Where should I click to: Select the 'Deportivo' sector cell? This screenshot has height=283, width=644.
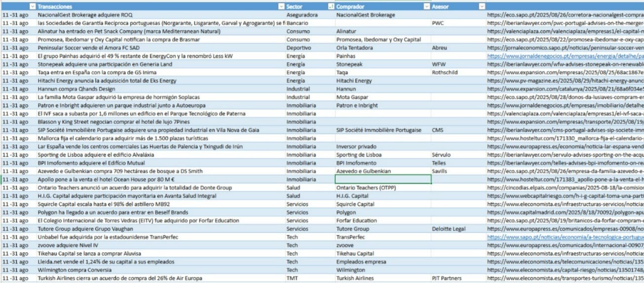[x=310, y=48]
